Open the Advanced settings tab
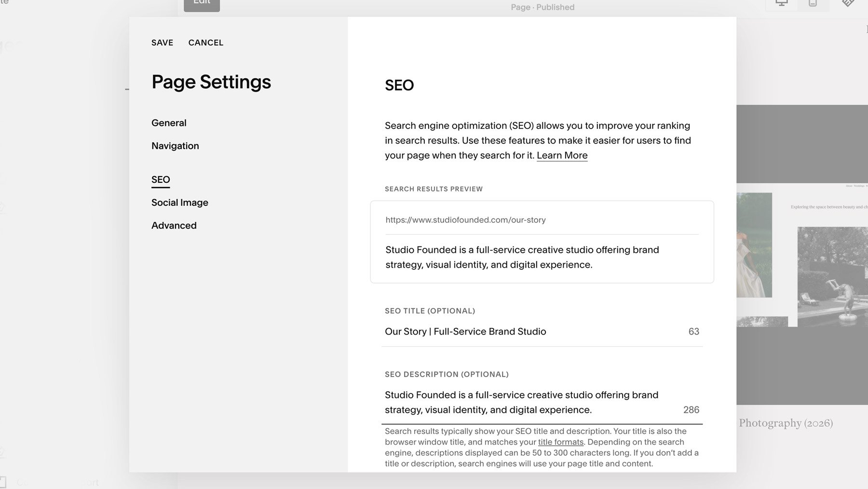Image resolution: width=868 pixels, height=489 pixels. (174, 225)
